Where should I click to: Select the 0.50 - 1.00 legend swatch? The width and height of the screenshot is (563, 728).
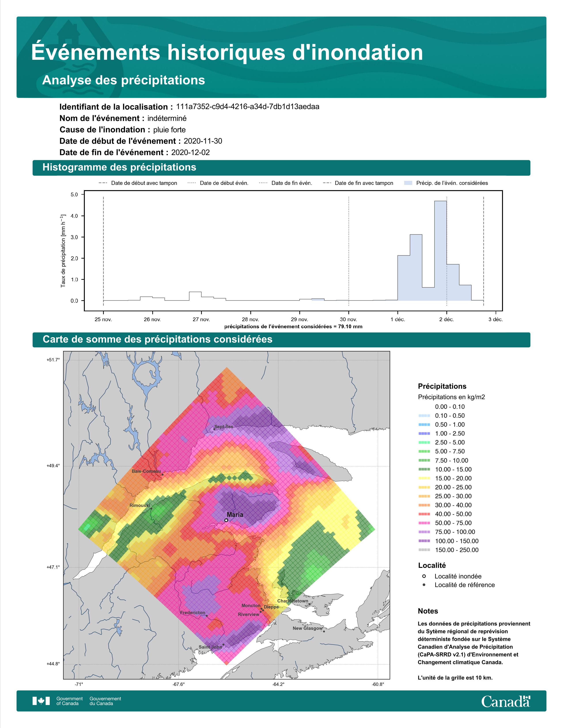pos(424,425)
